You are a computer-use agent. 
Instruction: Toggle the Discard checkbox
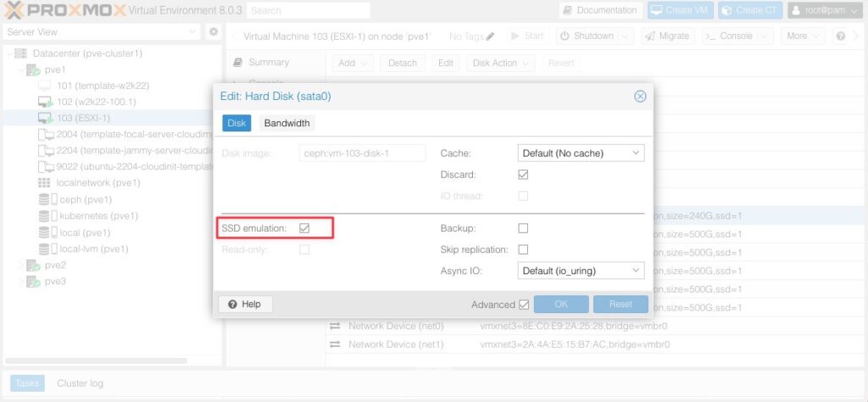(x=522, y=175)
